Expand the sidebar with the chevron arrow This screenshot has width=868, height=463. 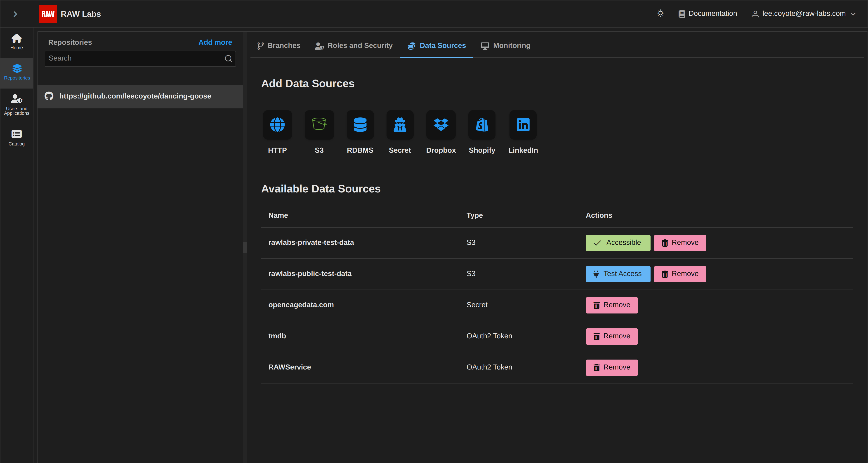(15, 14)
